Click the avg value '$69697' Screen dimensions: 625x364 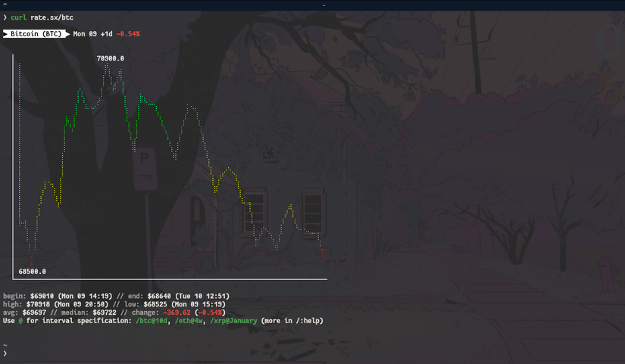[34, 313]
